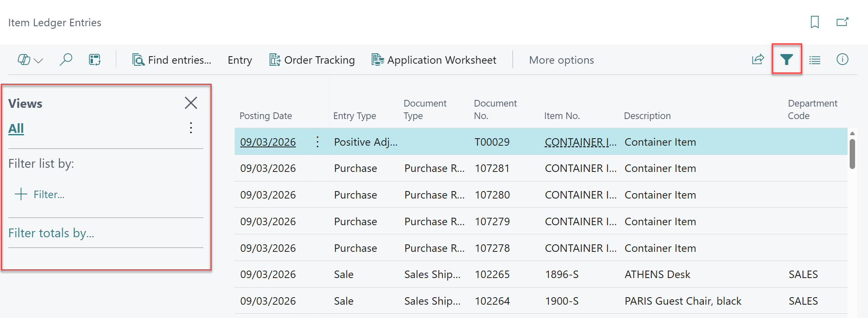Select the All view link
The height and width of the screenshot is (318, 868).
pyautogui.click(x=16, y=129)
